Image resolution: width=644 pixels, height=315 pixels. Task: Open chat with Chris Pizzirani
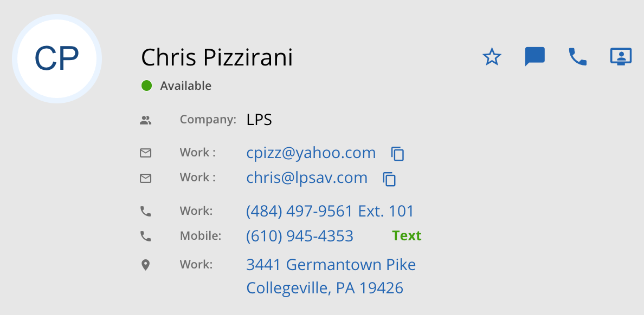point(534,57)
